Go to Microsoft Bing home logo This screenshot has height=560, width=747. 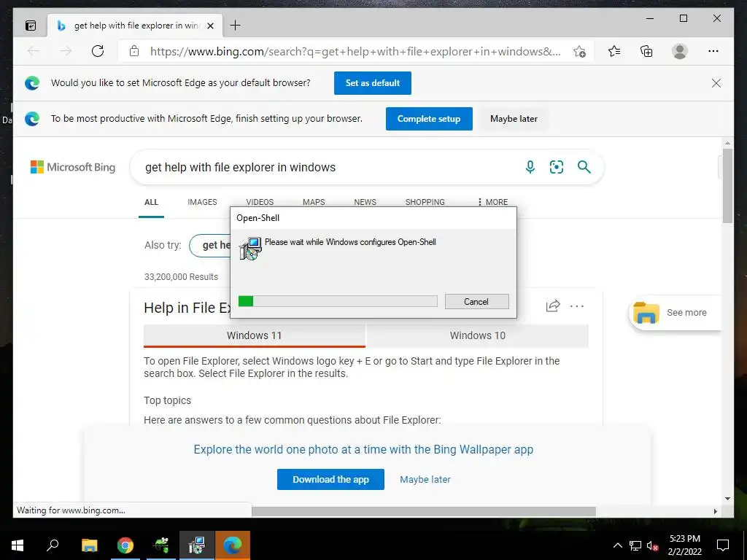73,167
